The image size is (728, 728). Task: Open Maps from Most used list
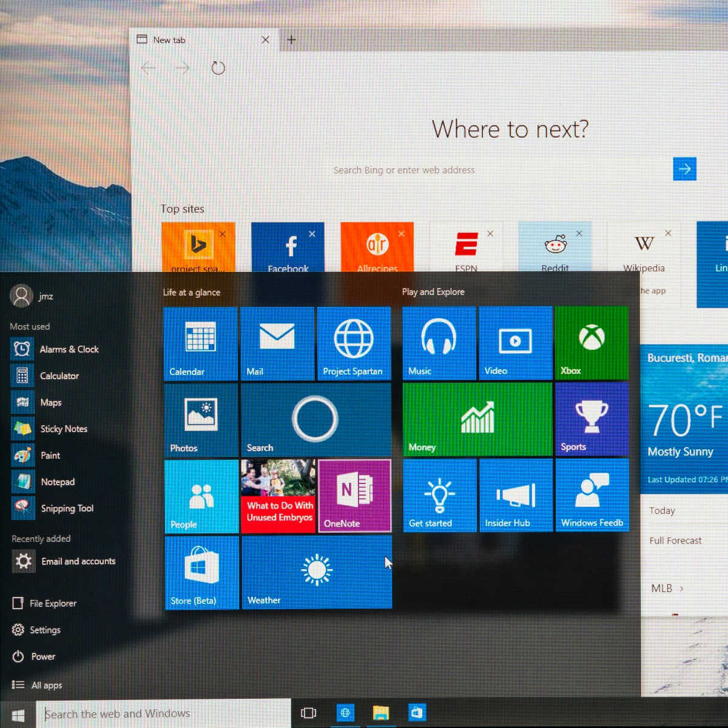[38, 402]
